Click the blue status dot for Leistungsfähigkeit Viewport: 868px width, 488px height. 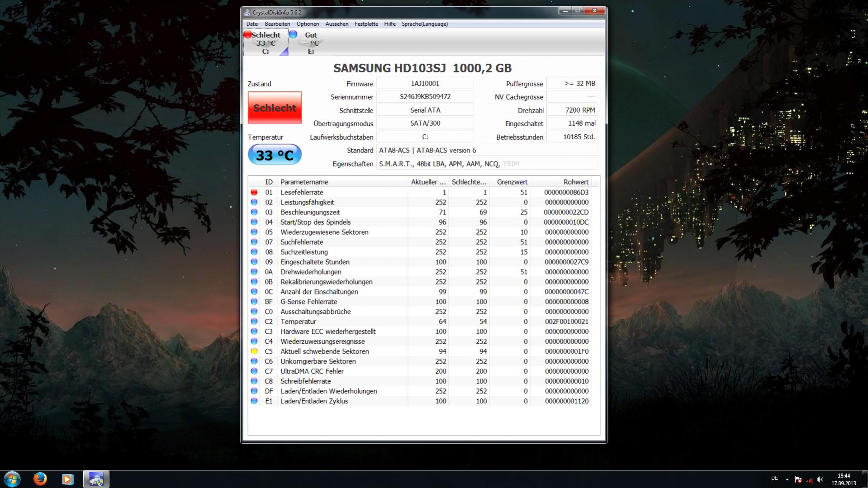click(254, 202)
